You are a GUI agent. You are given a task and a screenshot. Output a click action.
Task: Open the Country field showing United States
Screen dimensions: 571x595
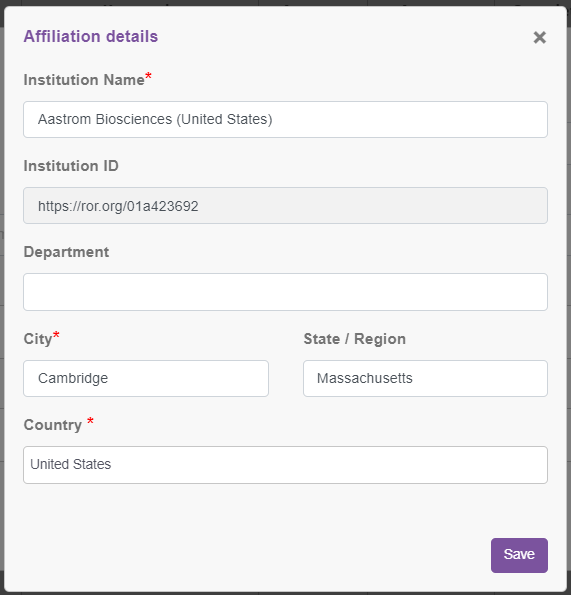285,464
